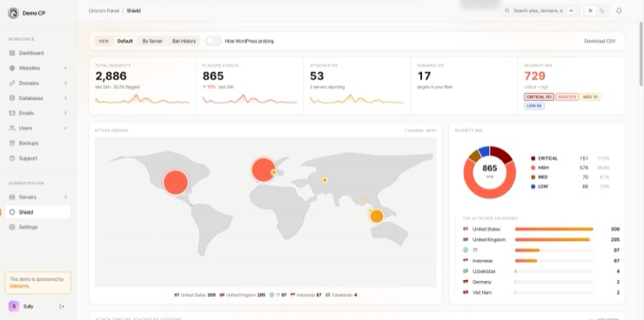The height and width of the screenshot is (320, 644).
Task: Click the Viet Nam row in attacker countries
Action: [x=541, y=292]
